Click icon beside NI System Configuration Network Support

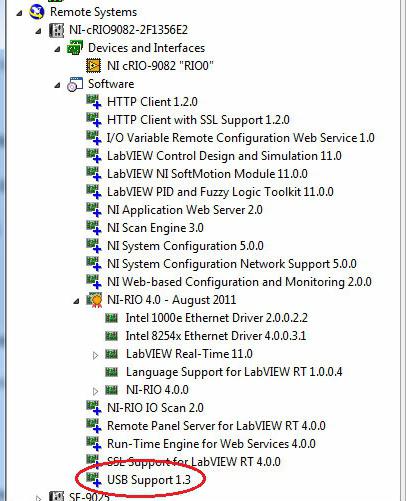coord(94,264)
